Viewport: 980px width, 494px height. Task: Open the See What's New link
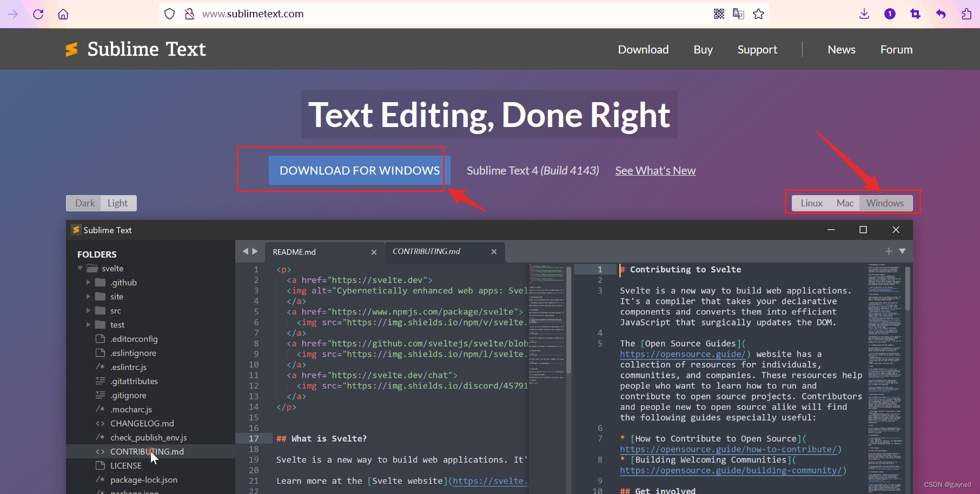655,171
